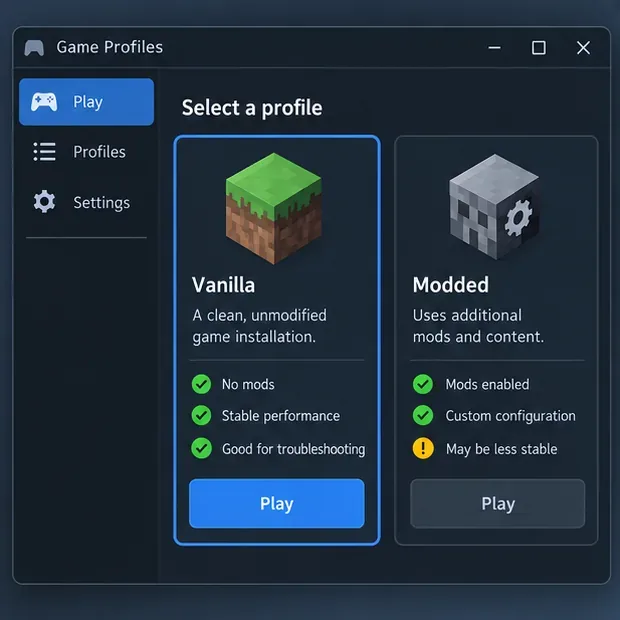Launch the Vanilla profile with its blue Play button
This screenshot has height=620, width=620.
click(x=276, y=503)
